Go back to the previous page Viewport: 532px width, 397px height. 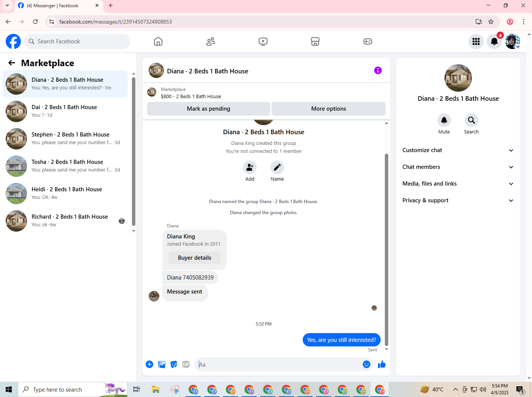coord(8,22)
